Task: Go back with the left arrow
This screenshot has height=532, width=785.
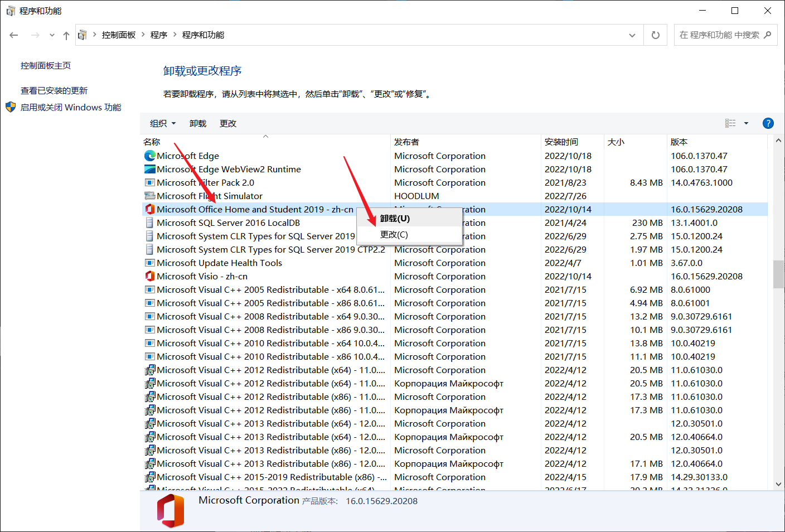Action: pos(14,35)
